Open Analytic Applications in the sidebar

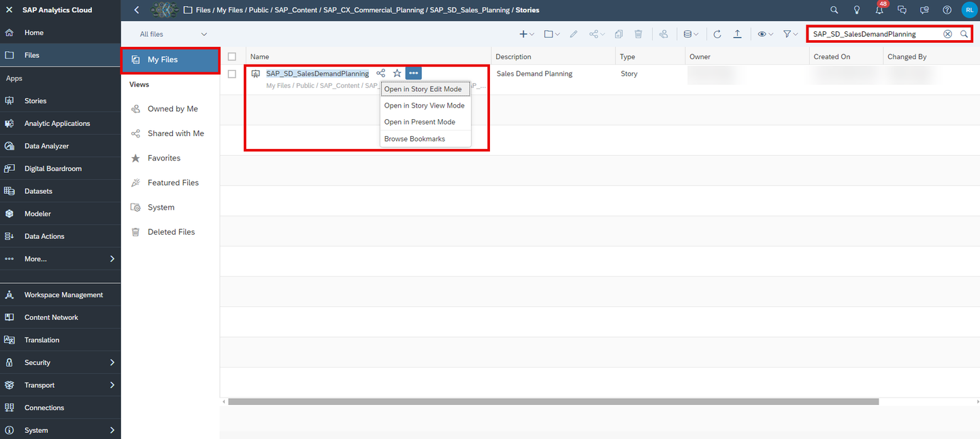[x=61, y=123]
